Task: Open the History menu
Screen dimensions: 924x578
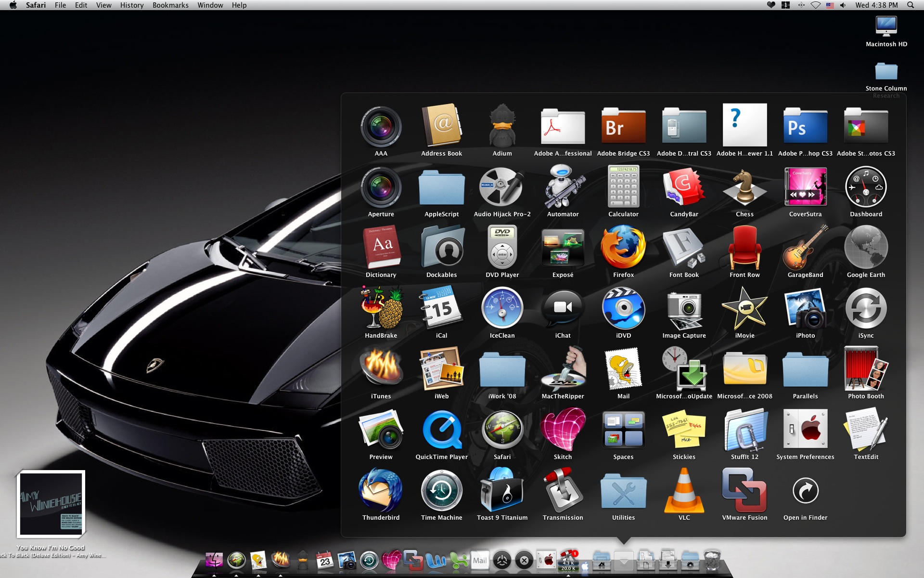Action: point(131,5)
